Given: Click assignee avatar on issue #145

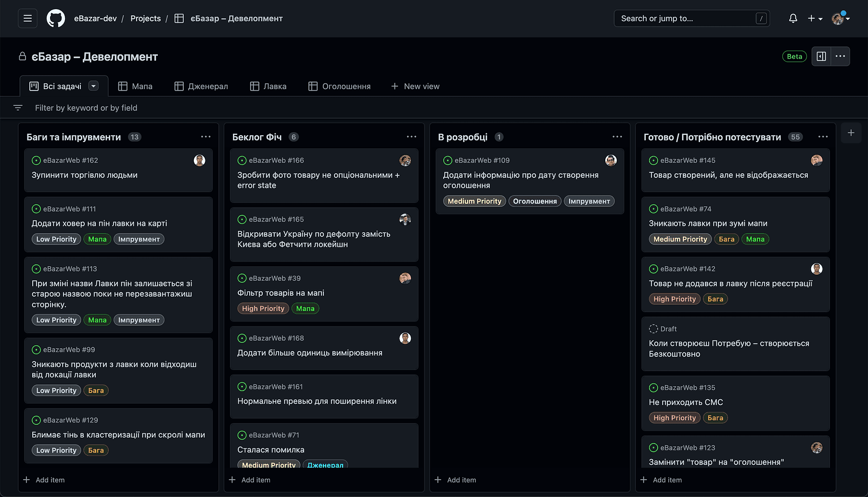Looking at the screenshot, I should pos(817,160).
